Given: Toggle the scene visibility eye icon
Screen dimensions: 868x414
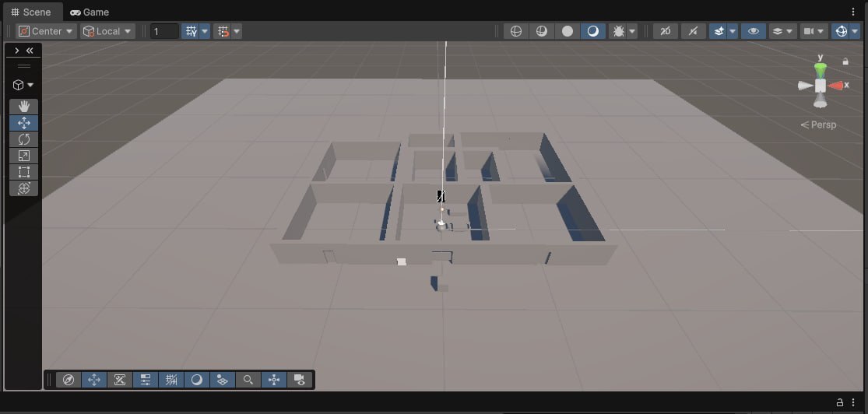Looking at the screenshot, I should [754, 32].
